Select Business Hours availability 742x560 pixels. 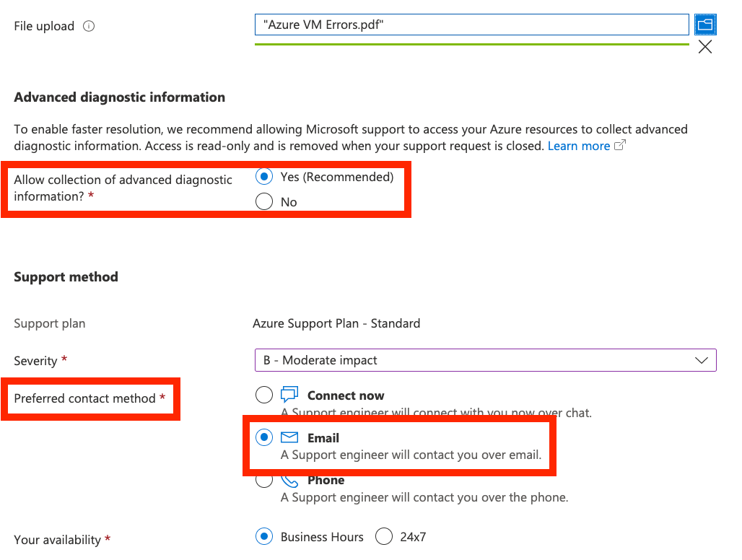pyautogui.click(x=264, y=536)
